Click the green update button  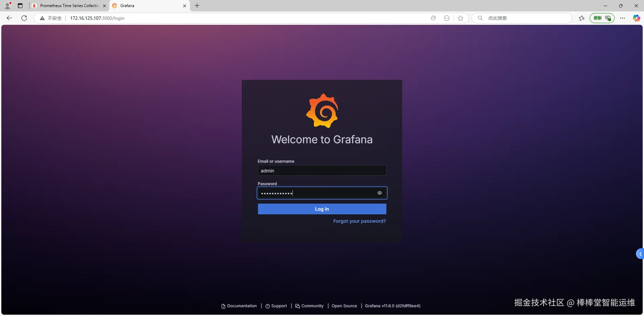[602, 18]
